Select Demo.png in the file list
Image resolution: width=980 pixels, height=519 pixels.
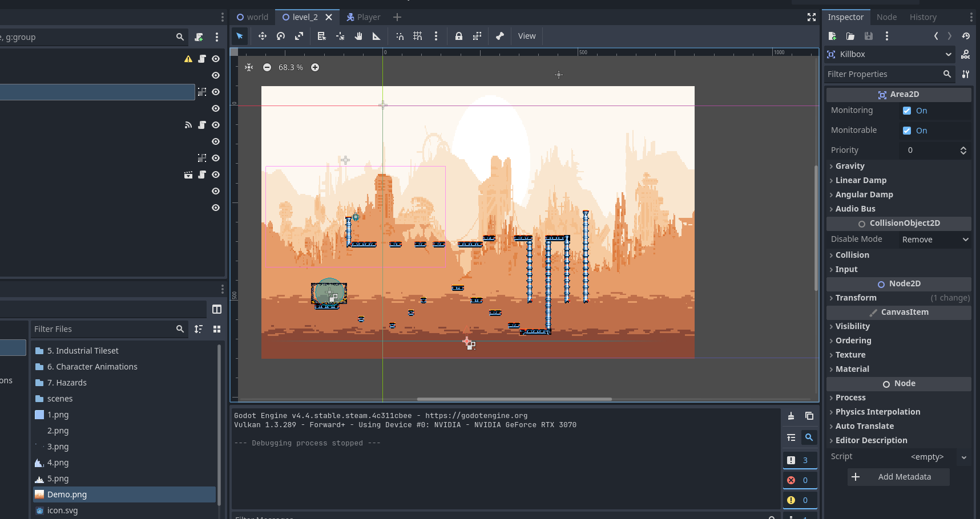click(67, 494)
